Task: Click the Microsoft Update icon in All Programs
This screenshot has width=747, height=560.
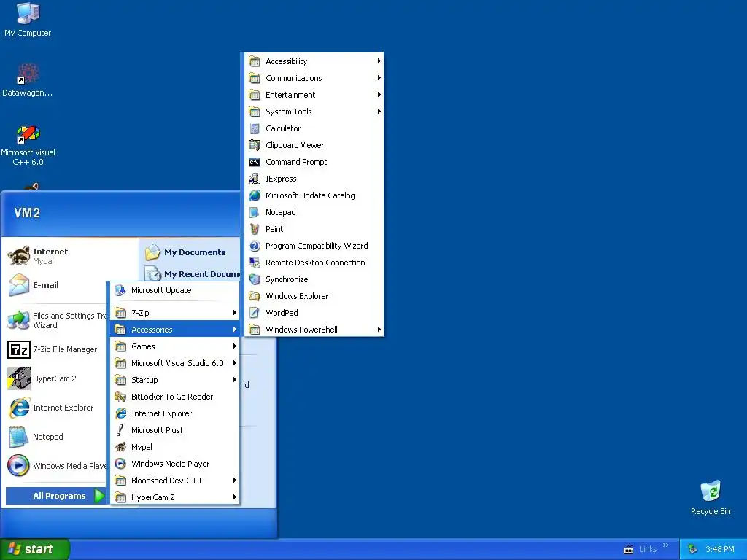Action: (x=120, y=290)
